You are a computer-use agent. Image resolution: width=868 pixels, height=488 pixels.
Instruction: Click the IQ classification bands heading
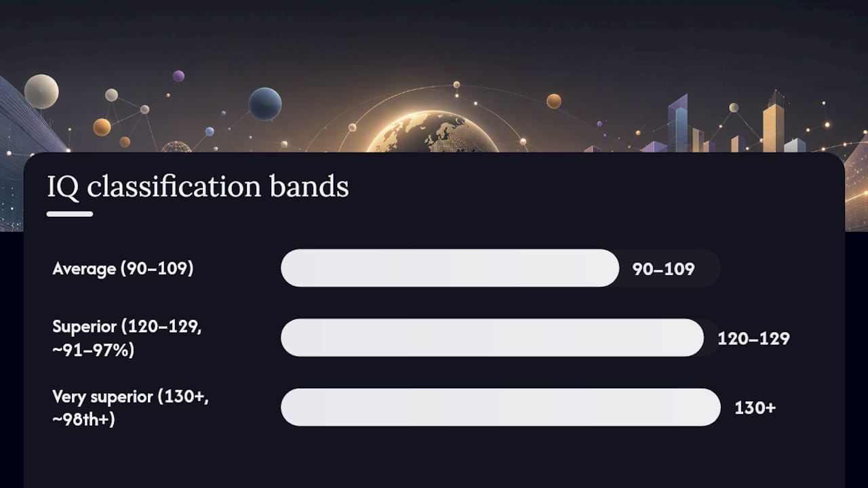197,186
